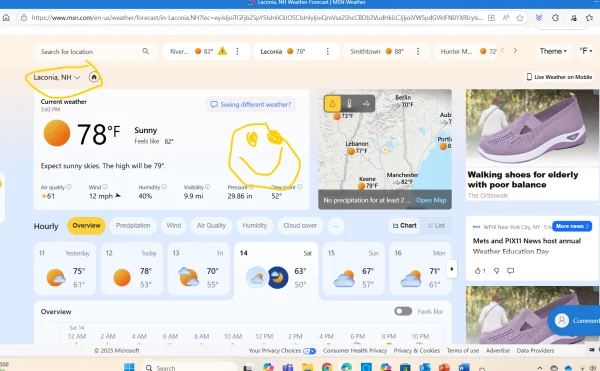Click the next-day arrow in the daily forecast
The height and width of the screenshot is (371, 600).
(x=452, y=269)
